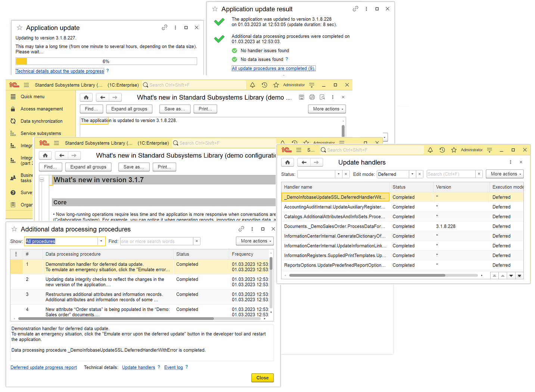Select ReportsOptions.UpdatePredefinedReportOption handler row
Image resolution: width=535 pixels, height=392 pixels.
402,265
